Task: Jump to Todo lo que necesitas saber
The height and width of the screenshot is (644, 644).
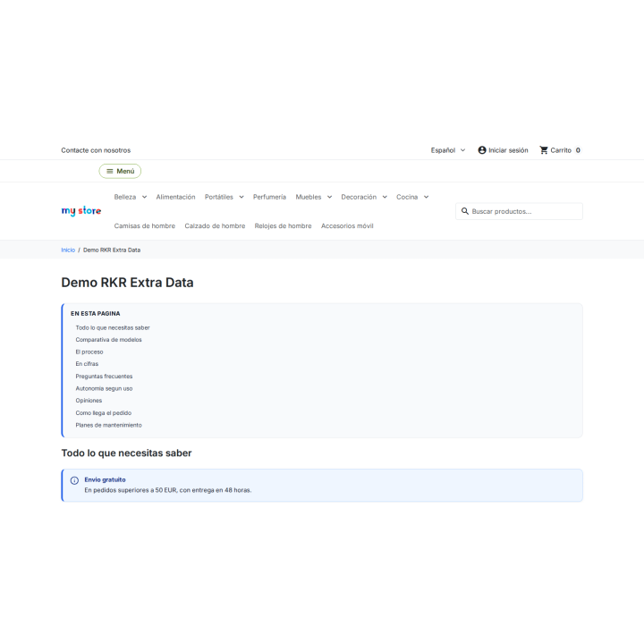Action: pos(113,327)
